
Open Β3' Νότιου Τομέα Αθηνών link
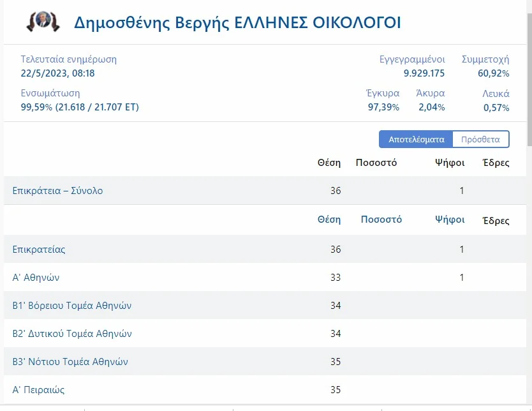[70, 362]
